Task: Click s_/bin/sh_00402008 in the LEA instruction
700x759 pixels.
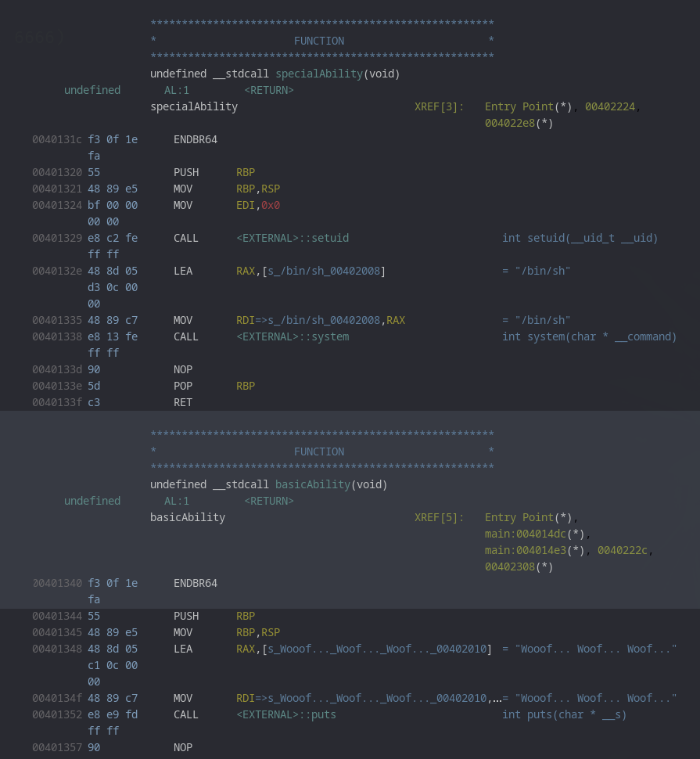Action: pos(324,271)
